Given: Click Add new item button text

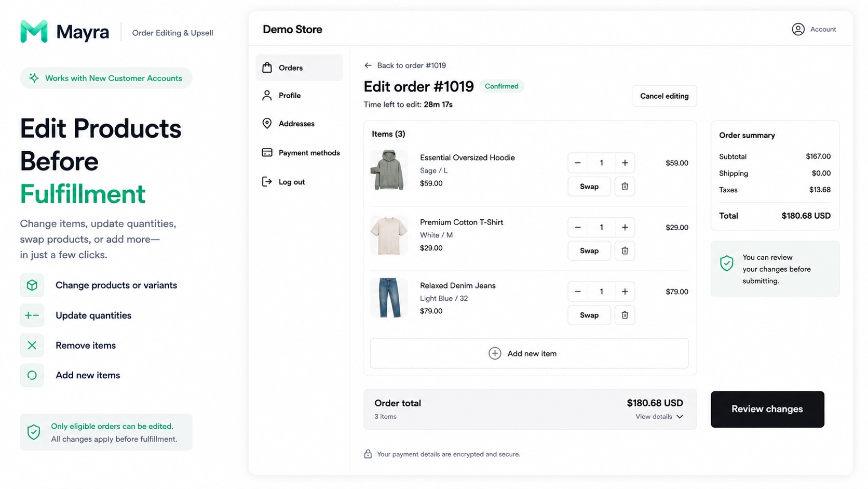Looking at the screenshot, I should 532,354.
